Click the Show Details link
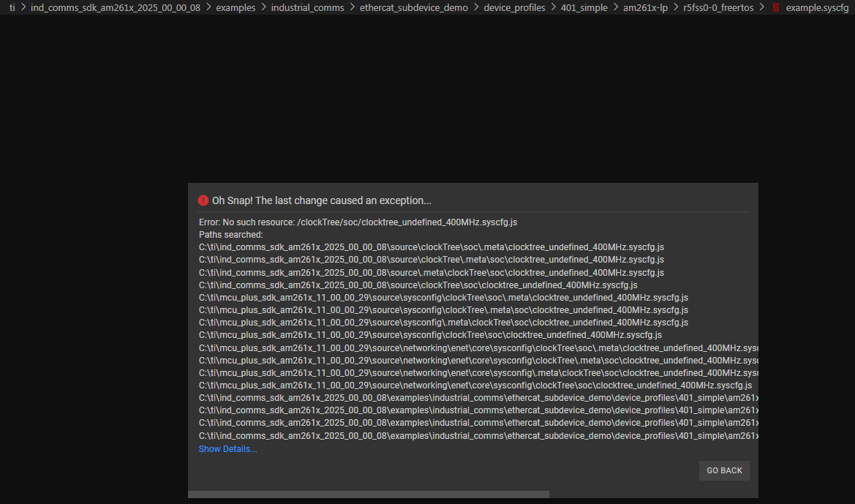This screenshot has width=855, height=504. tap(228, 449)
